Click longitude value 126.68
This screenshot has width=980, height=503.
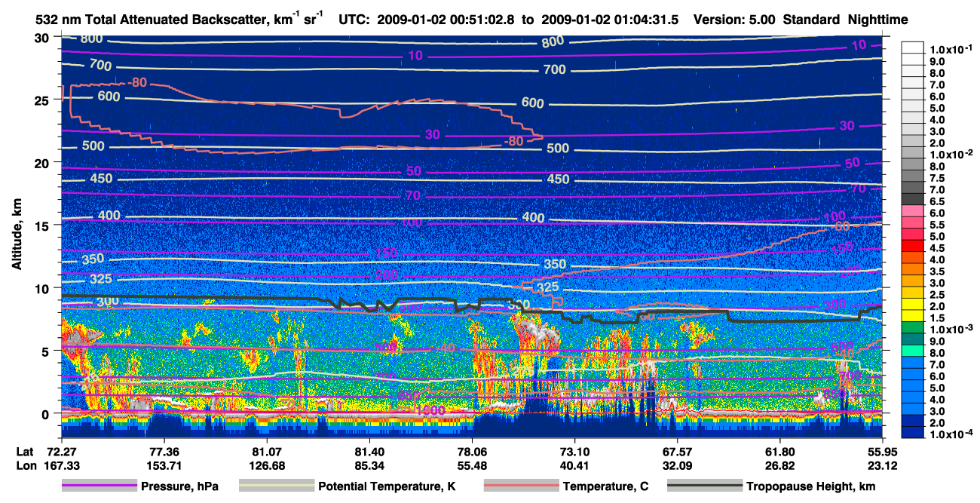click(266, 465)
